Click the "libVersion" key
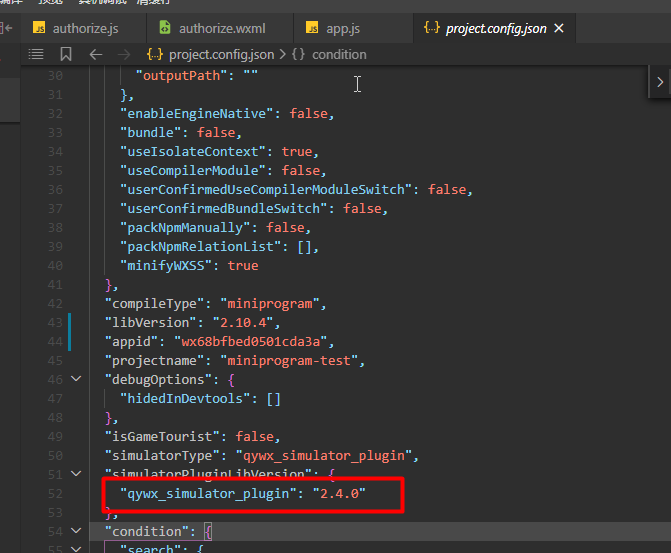The image size is (671, 553). 151,322
